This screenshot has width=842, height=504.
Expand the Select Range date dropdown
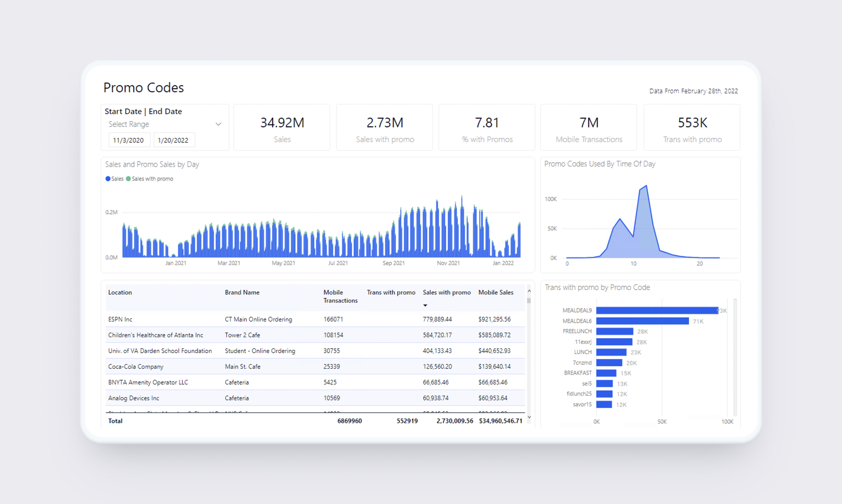(218, 124)
